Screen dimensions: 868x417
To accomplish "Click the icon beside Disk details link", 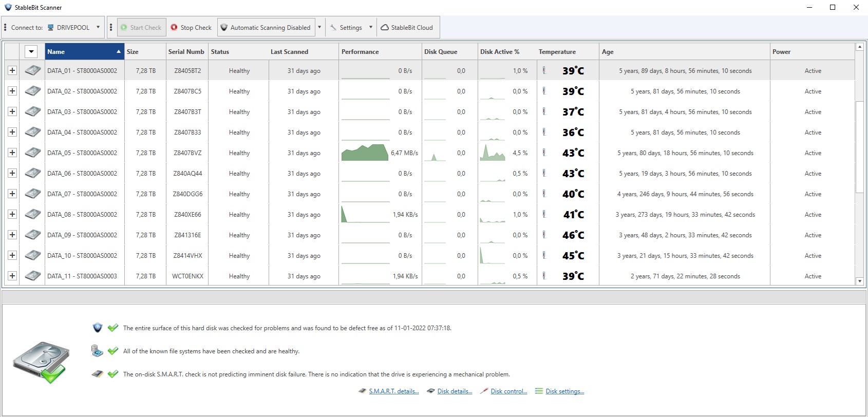I will (x=431, y=391).
